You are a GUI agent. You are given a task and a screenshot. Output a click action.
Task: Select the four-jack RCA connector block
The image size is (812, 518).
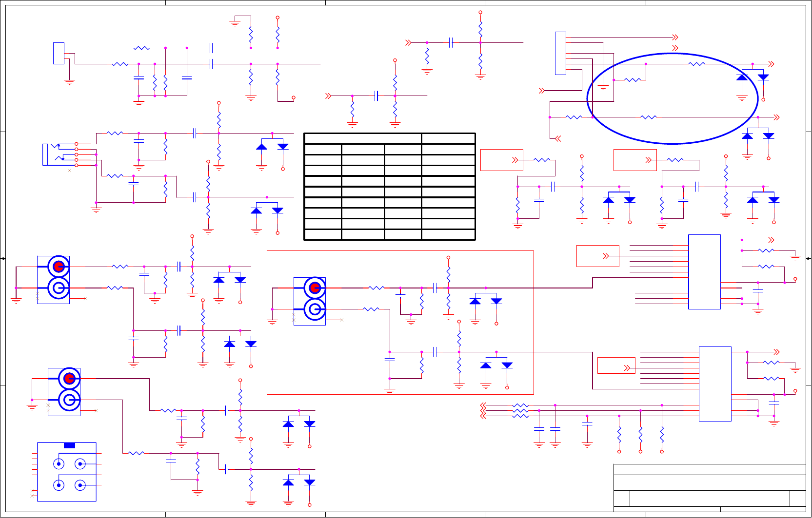click(67, 472)
